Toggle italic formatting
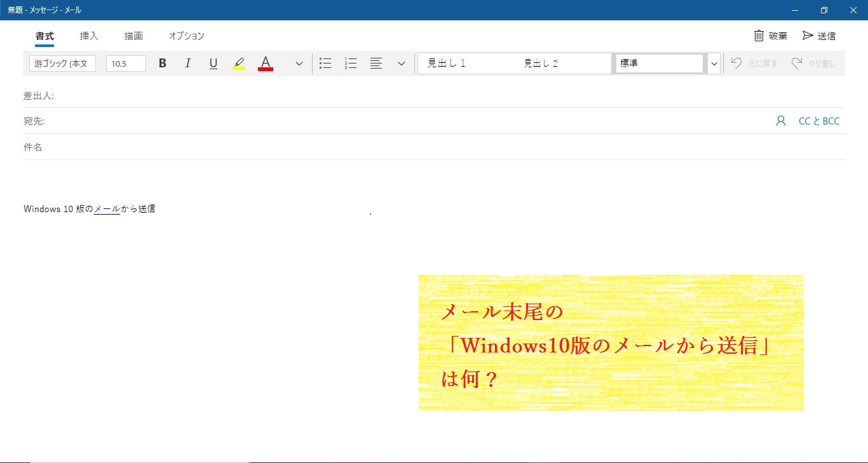Viewport: 868px width, 463px height. point(188,64)
